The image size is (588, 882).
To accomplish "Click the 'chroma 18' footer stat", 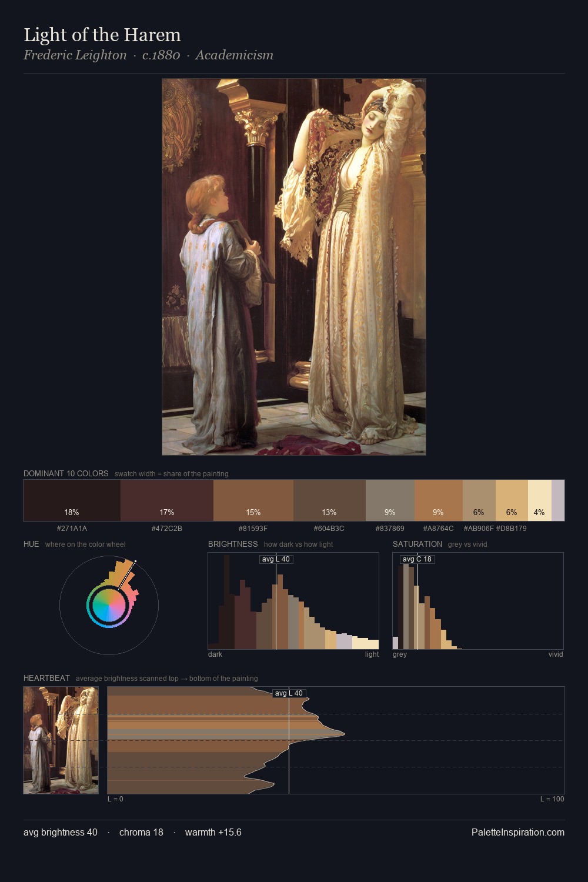I will tap(141, 833).
